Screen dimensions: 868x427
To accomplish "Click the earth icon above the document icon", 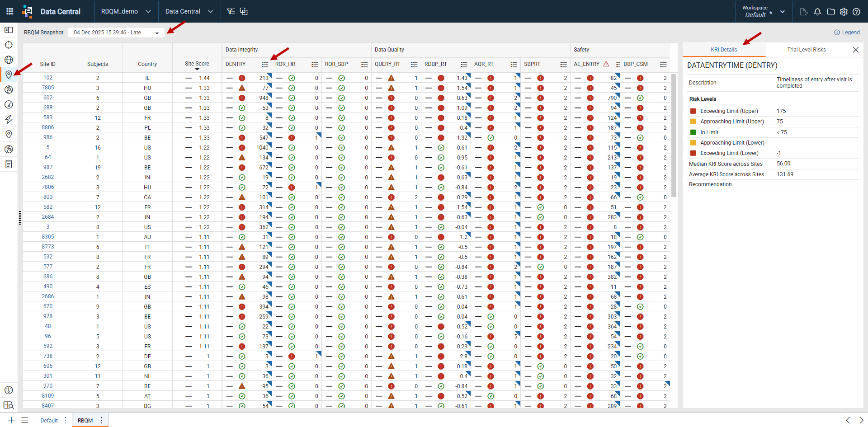I will click(9, 149).
